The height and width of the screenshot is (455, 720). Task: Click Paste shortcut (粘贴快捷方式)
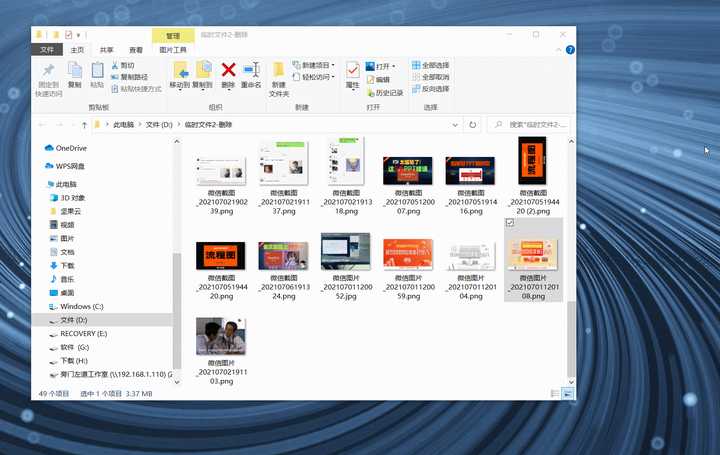[137, 89]
